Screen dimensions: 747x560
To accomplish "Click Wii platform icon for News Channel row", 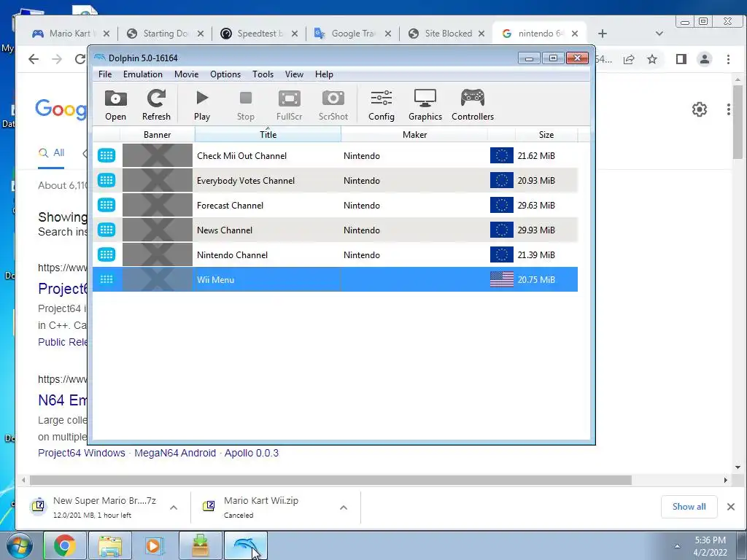I will click(107, 230).
